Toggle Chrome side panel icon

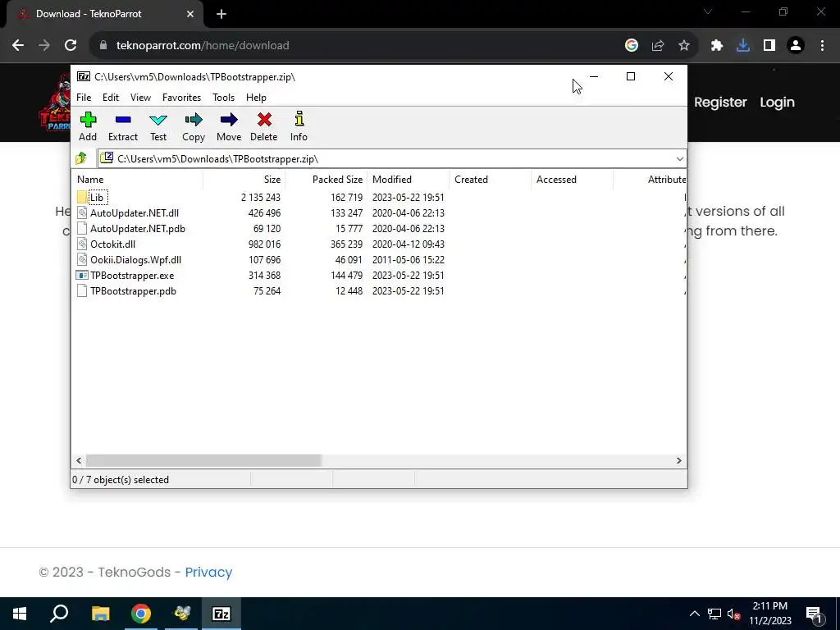[x=769, y=46]
